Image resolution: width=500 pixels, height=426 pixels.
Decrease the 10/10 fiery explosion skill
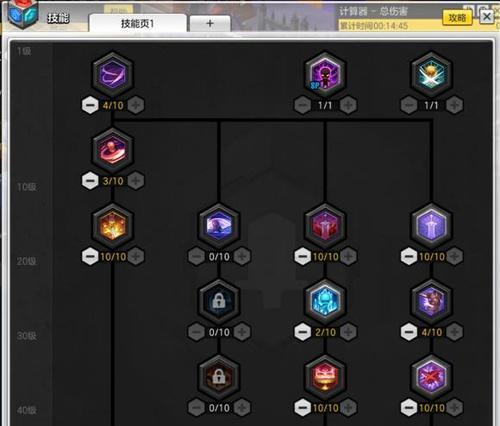(x=90, y=256)
